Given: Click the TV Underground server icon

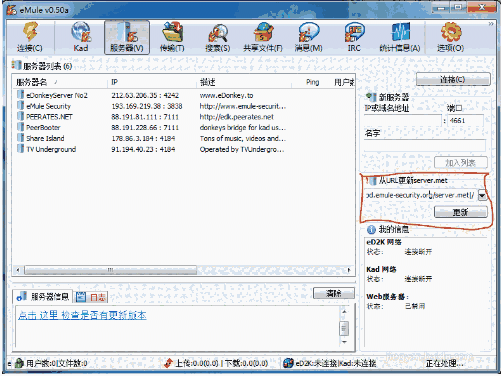Looking at the screenshot, I should [x=21, y=149].
